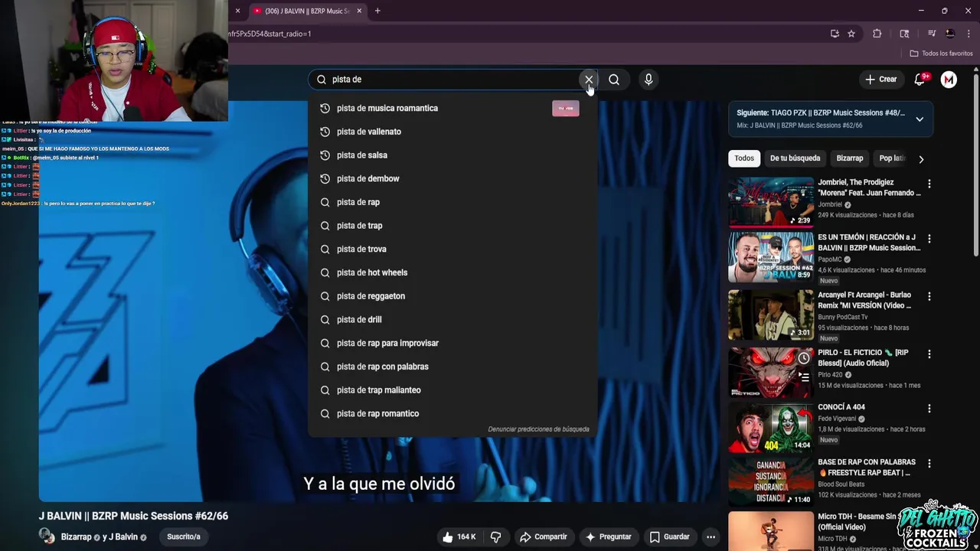980x551 pixels.
Task: Select 'pista de rap para improvisar' suggestion
Action: click(x=452, y=343)
